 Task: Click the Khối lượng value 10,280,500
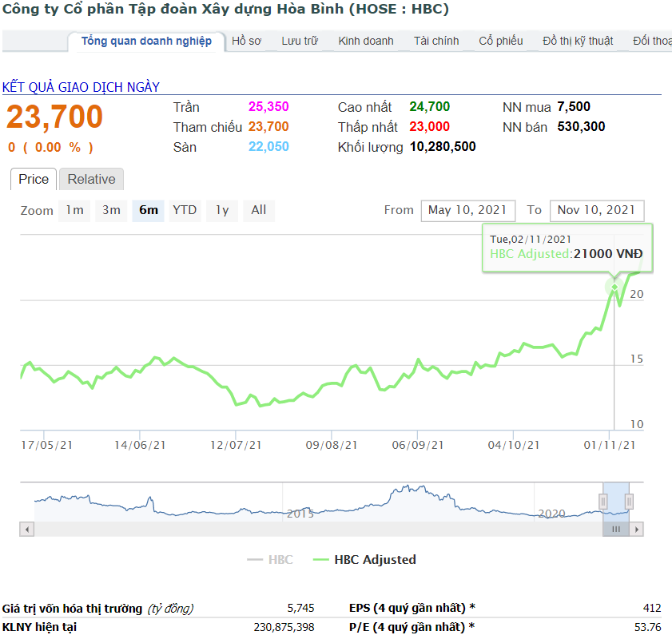pos(443,146)
